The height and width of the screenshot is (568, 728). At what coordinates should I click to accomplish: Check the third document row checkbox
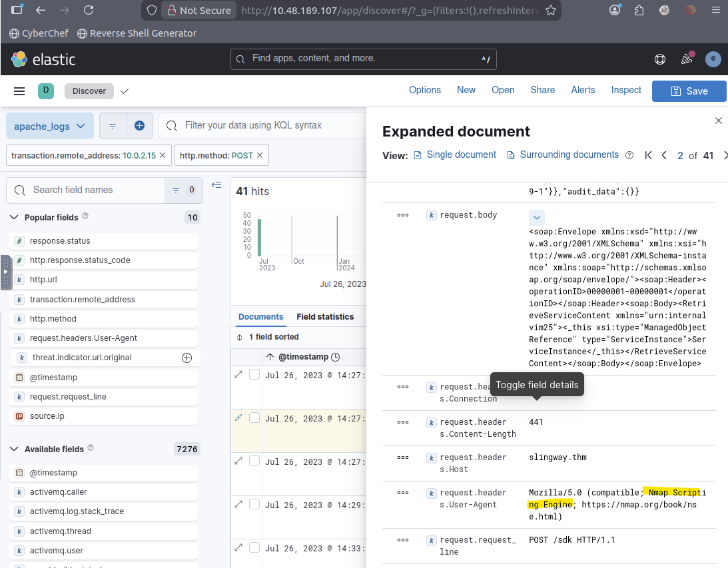[254, 461]
